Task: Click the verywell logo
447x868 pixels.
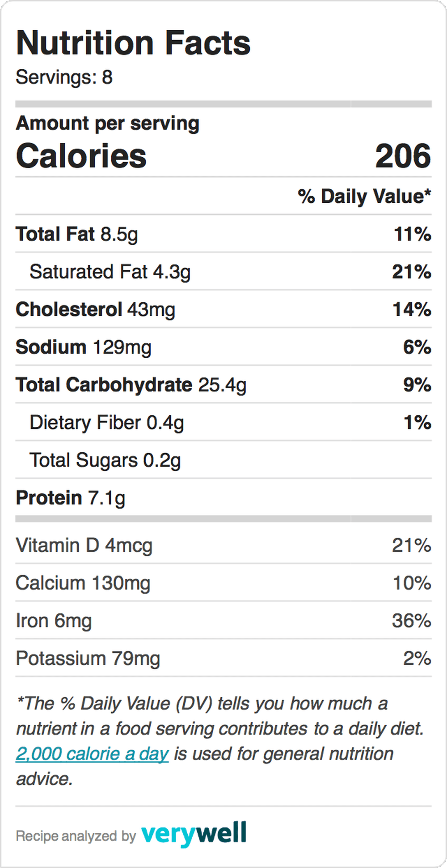Action: (x=194, y=834)
